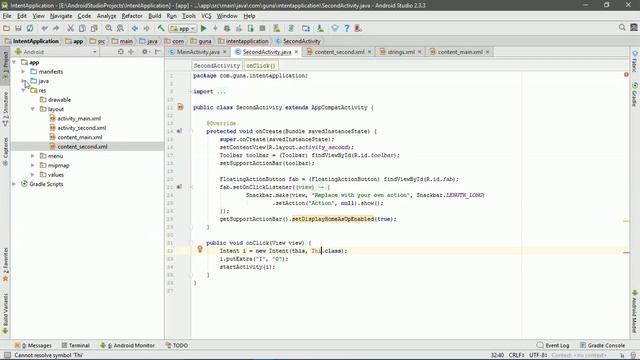This screenshot has height=360, width=640.
Task: Expand the java folder arrow
Action: point(24,81)
